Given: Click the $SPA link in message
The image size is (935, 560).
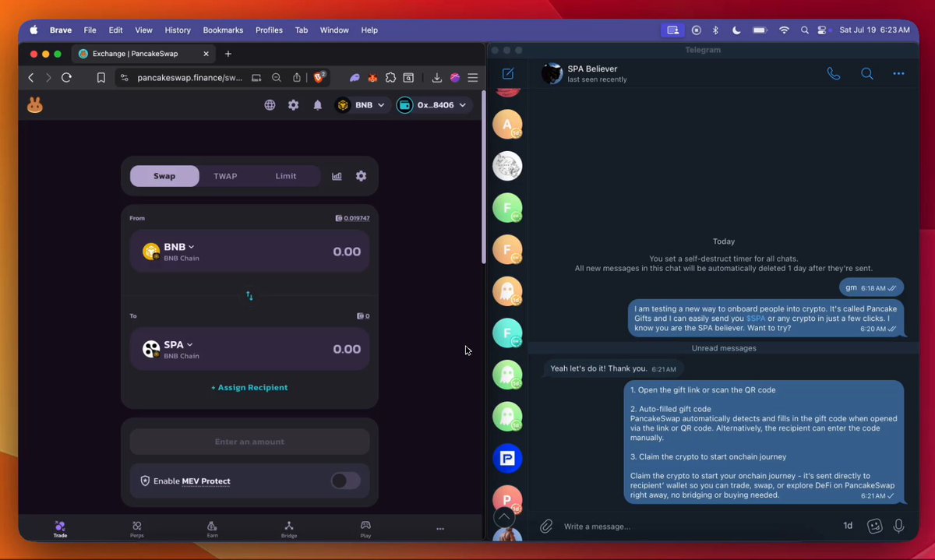Looking at the screenshot, I should (756, 319).
